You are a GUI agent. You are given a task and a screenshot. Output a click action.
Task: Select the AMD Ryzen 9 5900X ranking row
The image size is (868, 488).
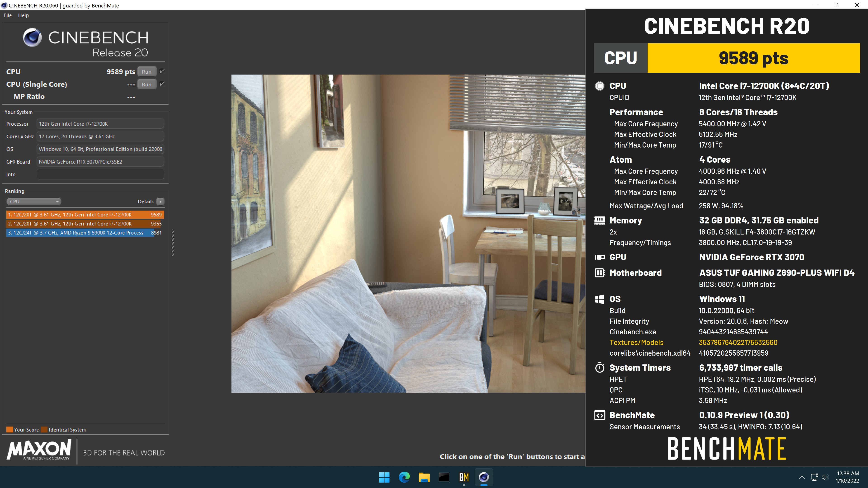85,233
